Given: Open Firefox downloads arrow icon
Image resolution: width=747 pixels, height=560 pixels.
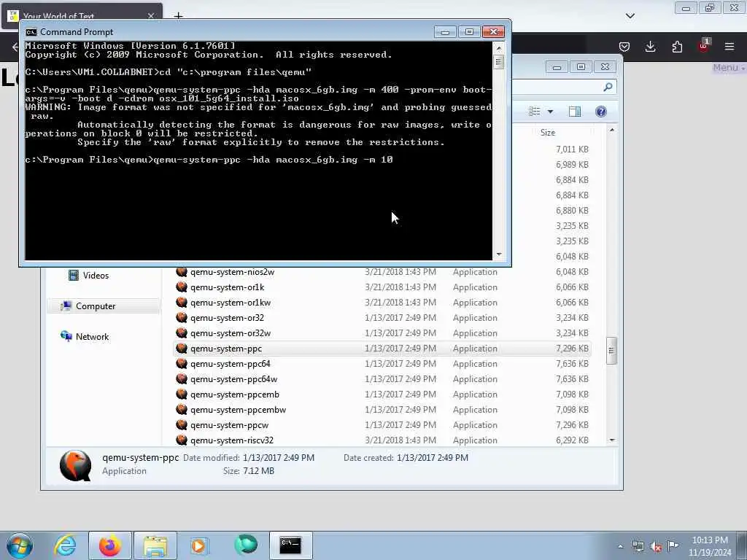Looking at the screenshot, I should (650, 46).
